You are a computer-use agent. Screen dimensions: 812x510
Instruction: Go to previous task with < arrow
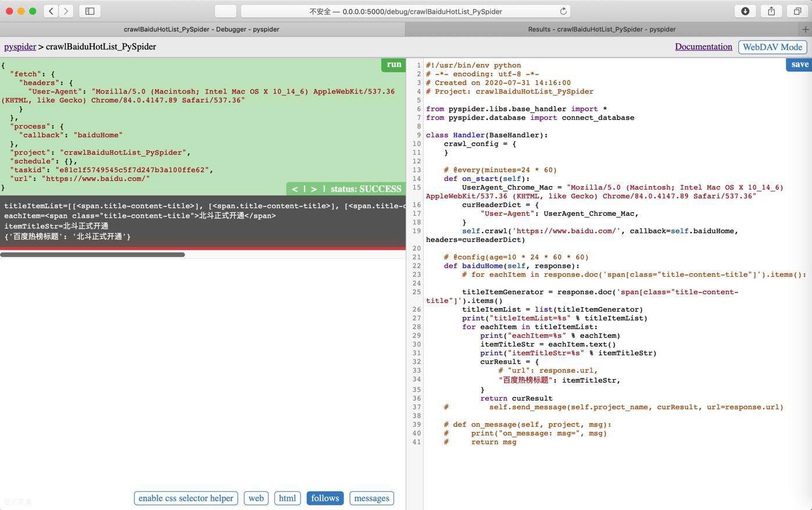(x=295, y=189)
